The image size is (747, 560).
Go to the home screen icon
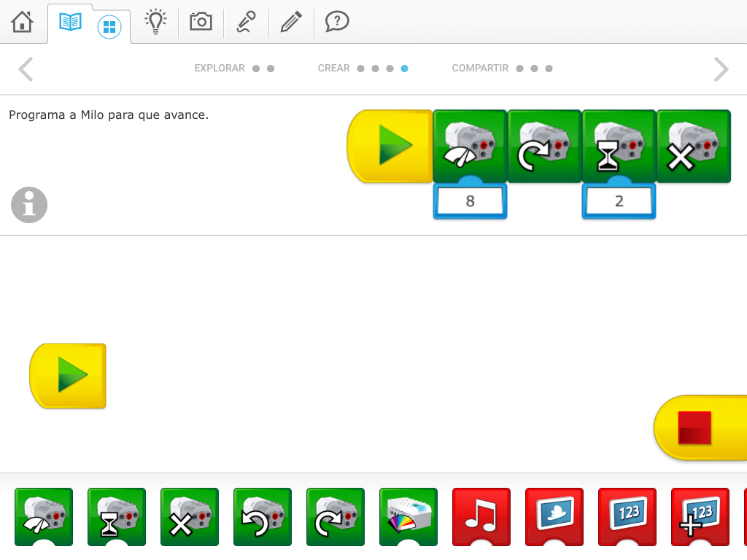23,23
